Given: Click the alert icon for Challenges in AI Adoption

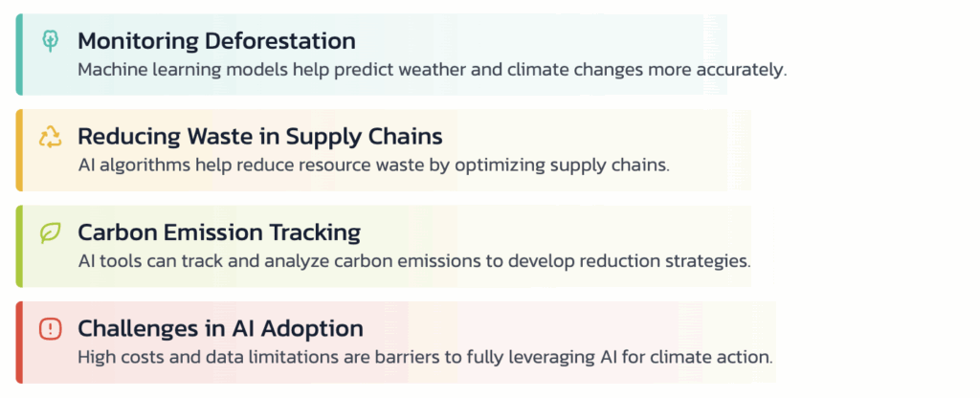Looking at the screenshot, I should click(x=50, y=328).
